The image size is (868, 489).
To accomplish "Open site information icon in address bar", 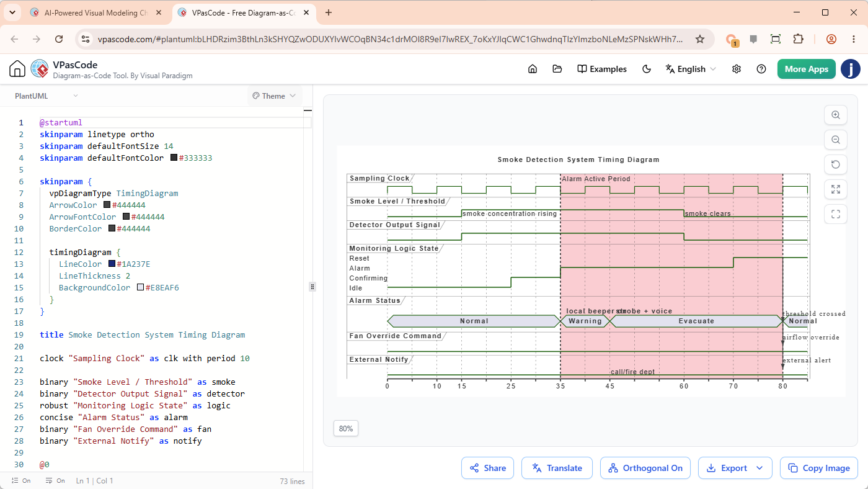I will tap(86, 39).
